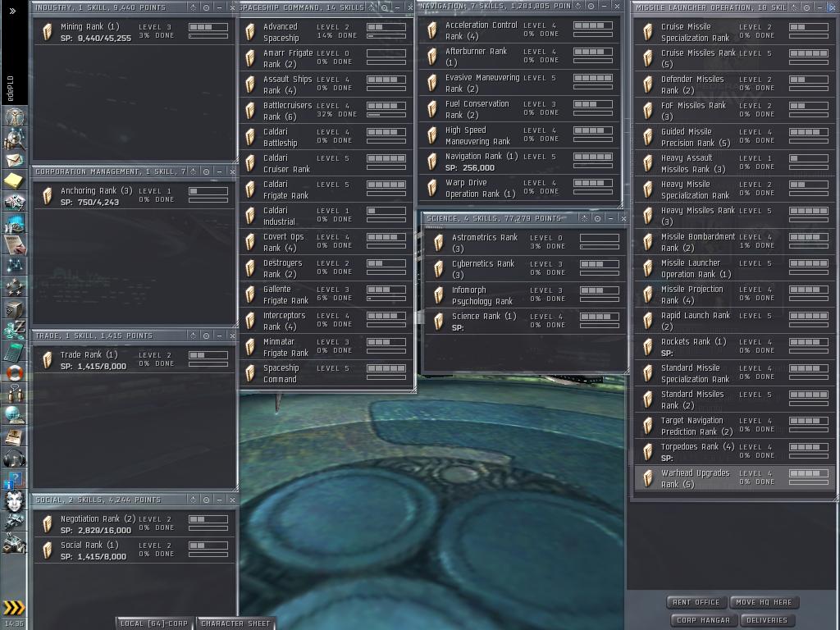Open the headphones jukebox icon in the sidebar

[x=15, y=459]
